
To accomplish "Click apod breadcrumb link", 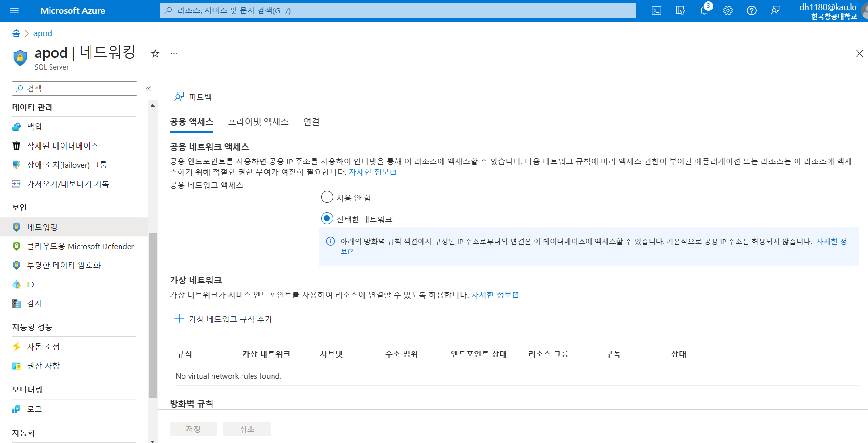I will (43, 33).
